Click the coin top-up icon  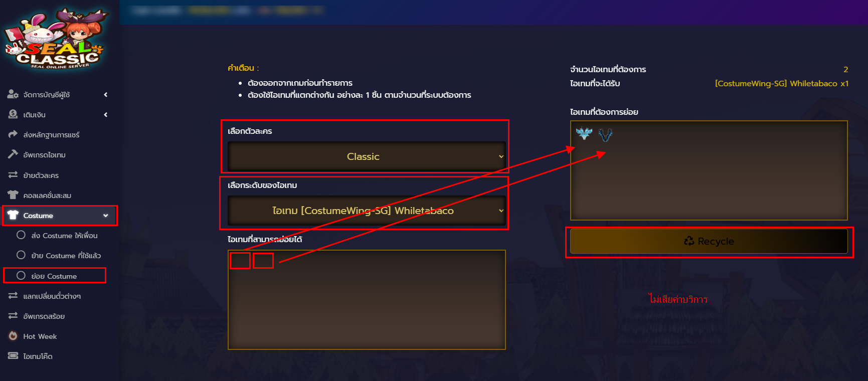pos(13,114)
